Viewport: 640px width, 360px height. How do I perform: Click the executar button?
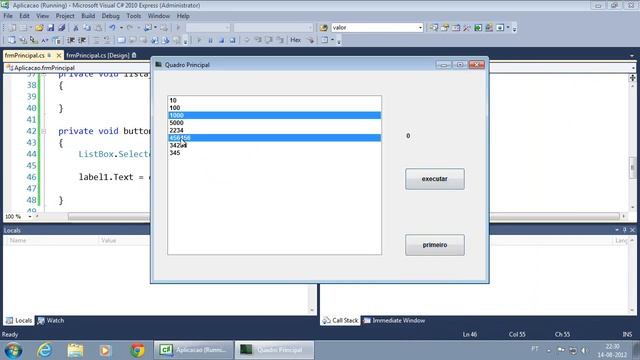pyautogui.click(x=435, y=179)
